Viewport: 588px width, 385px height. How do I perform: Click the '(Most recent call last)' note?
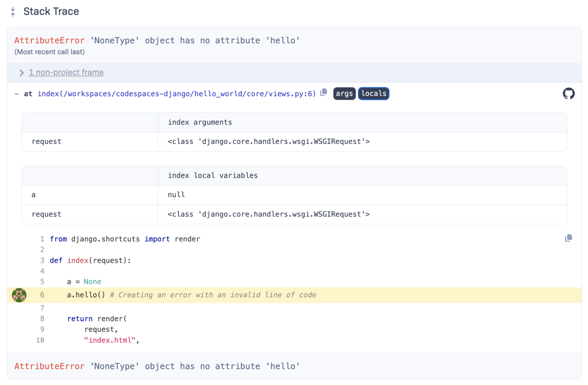pyautogui.click(x=50, y=52)
